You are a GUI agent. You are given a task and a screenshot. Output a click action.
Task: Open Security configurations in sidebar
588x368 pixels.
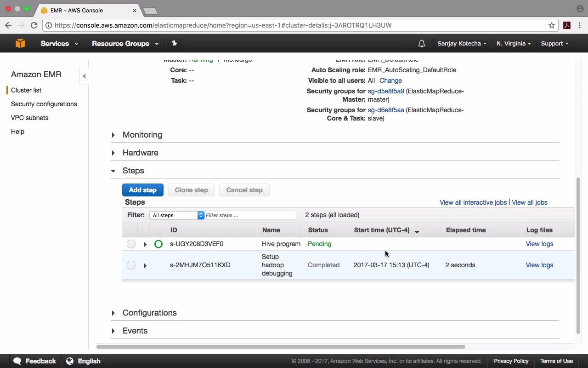[44, 104]
